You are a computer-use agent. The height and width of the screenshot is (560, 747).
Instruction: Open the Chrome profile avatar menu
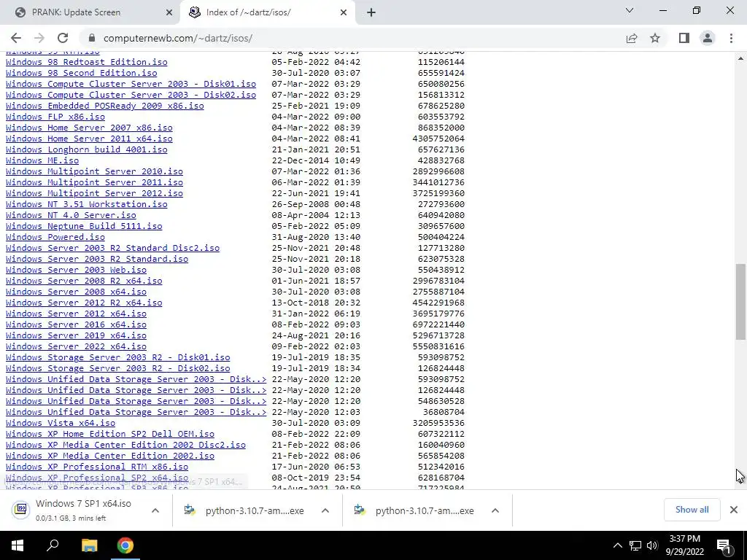(x=708, y=38)
